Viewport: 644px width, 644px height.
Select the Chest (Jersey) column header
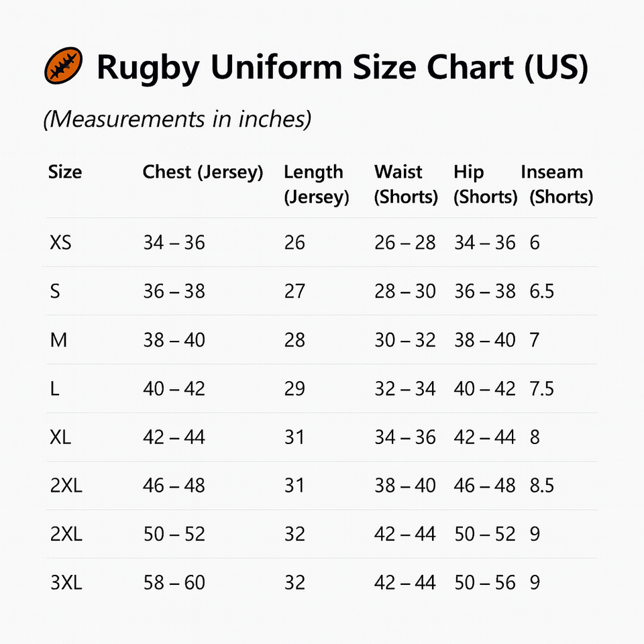tap(203, 172)
